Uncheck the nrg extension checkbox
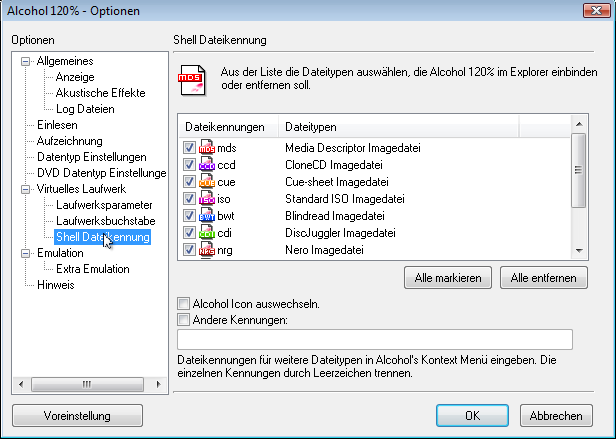The width and height of the screenshot is (616, 439). pos(189,250)
